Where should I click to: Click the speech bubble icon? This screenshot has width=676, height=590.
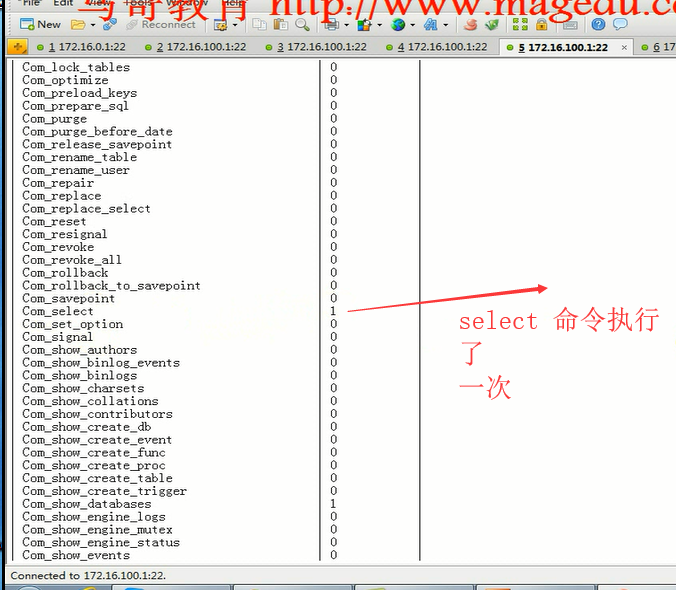click(x=620, y=25)
